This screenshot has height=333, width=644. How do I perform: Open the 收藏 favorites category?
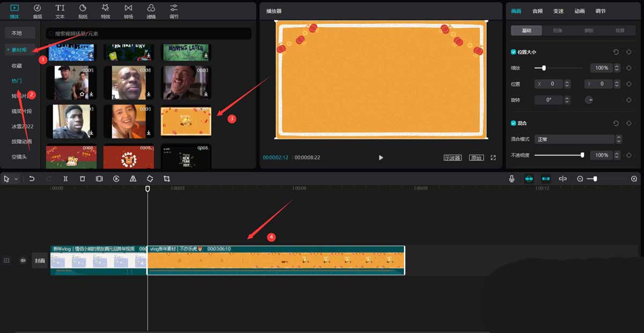pyautogui.click(x=17, y=66)
